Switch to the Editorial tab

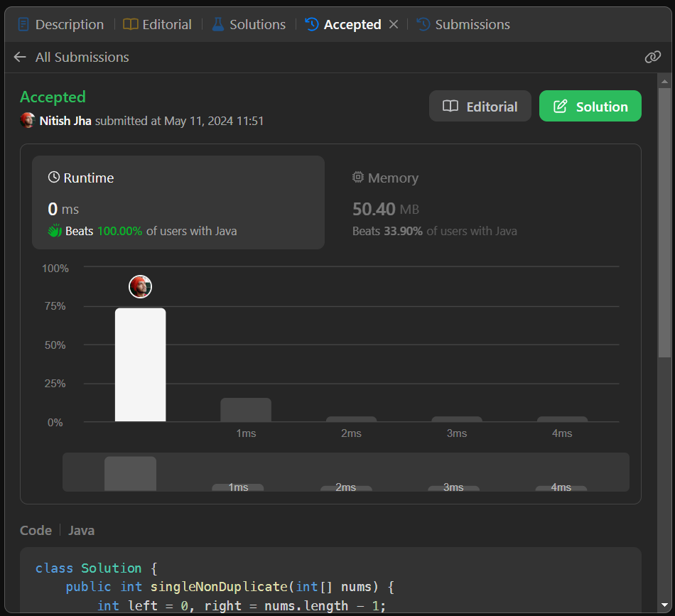158,25
